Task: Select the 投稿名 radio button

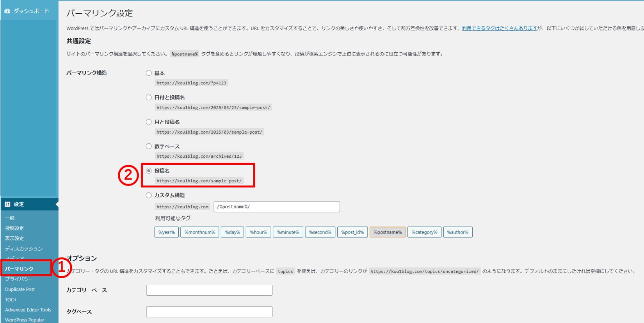Action: click(x=149, y=171)
